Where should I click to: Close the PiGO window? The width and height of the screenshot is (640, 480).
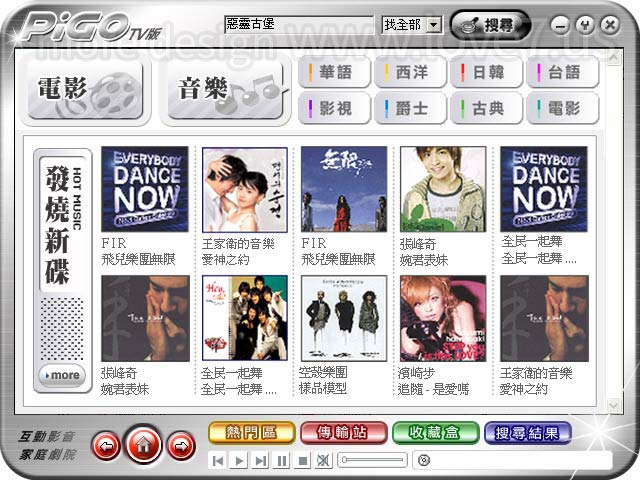coord(610,25)
